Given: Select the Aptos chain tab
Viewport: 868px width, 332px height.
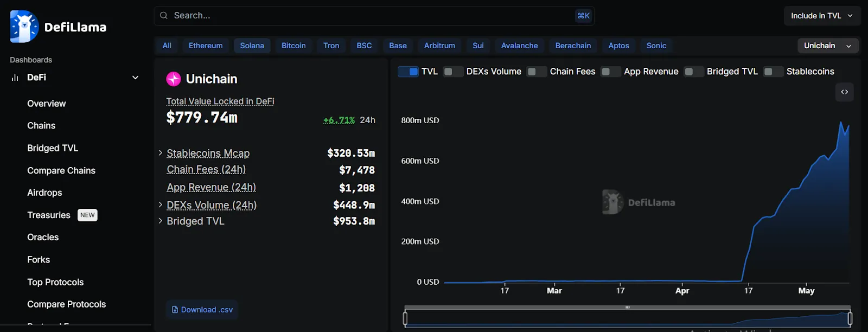Looking at the screenshot, I should click(x=618, y=46).
